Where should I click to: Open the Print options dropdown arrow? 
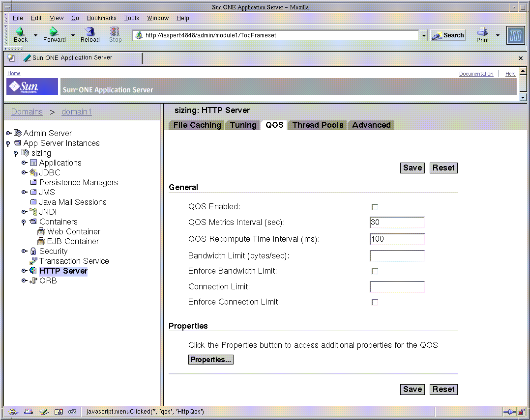tap(498, 35)
